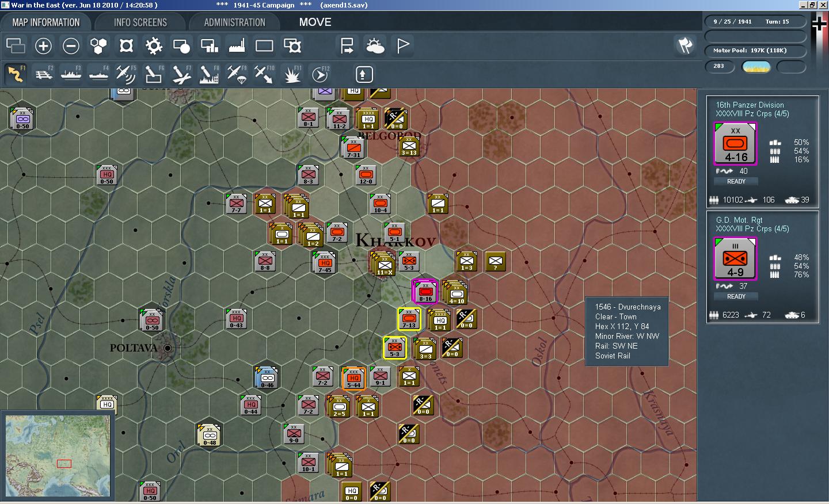Click the weather condition color indicator
The width and height of the screenshot is (829, 504).
pyautogui.click(x=756, y=67)
